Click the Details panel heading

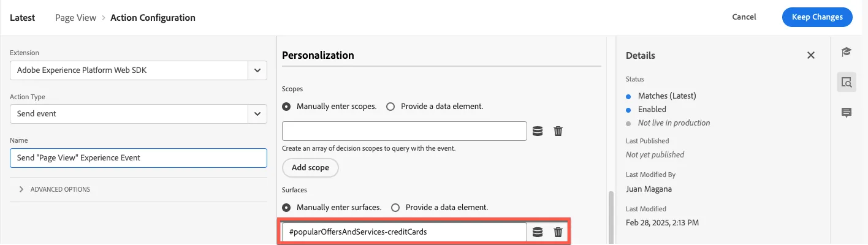coord(641,55)
